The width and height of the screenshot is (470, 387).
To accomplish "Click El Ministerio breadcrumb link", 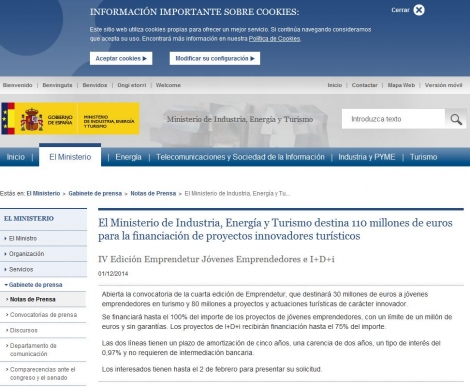I will [x=43, y=193].
